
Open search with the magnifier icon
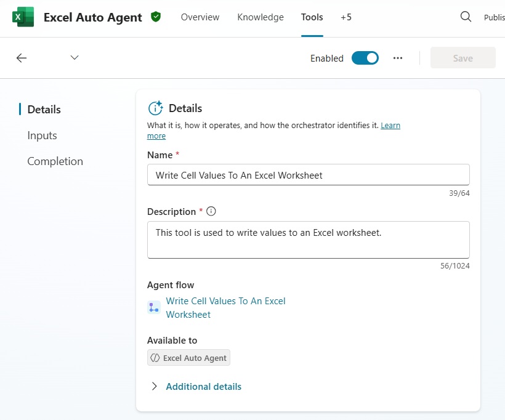click(466, 17)
